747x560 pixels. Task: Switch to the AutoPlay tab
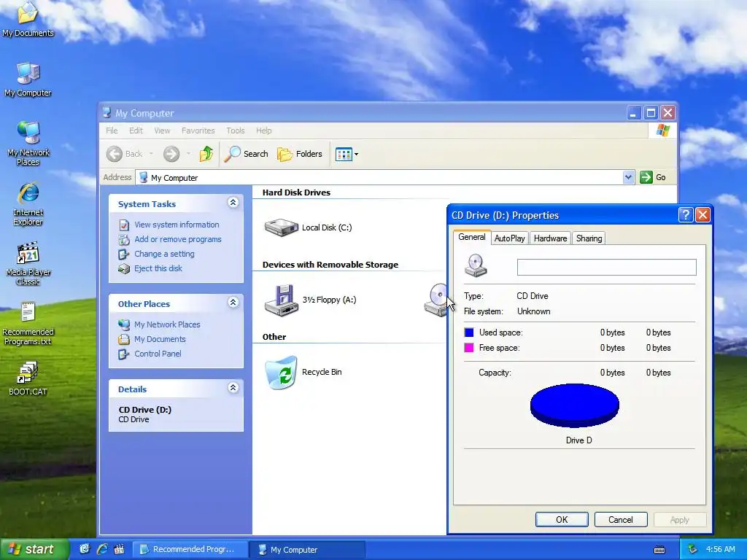(509, 238)
